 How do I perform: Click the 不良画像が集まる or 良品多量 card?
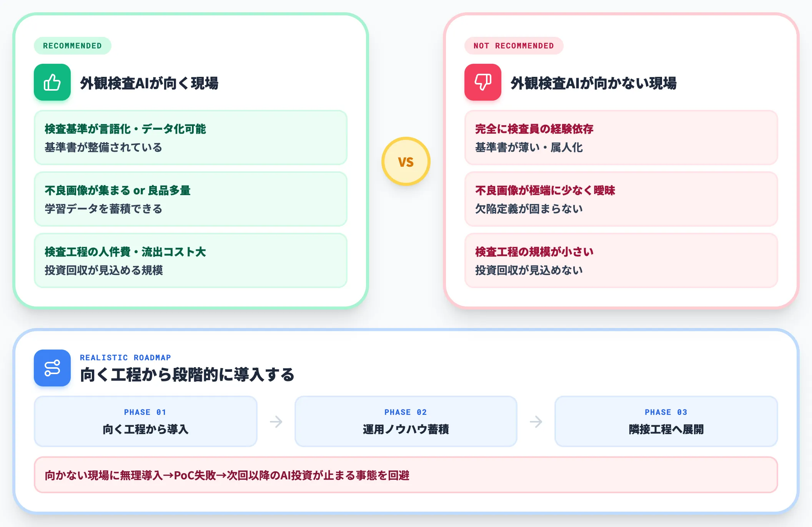click(191, 199)
